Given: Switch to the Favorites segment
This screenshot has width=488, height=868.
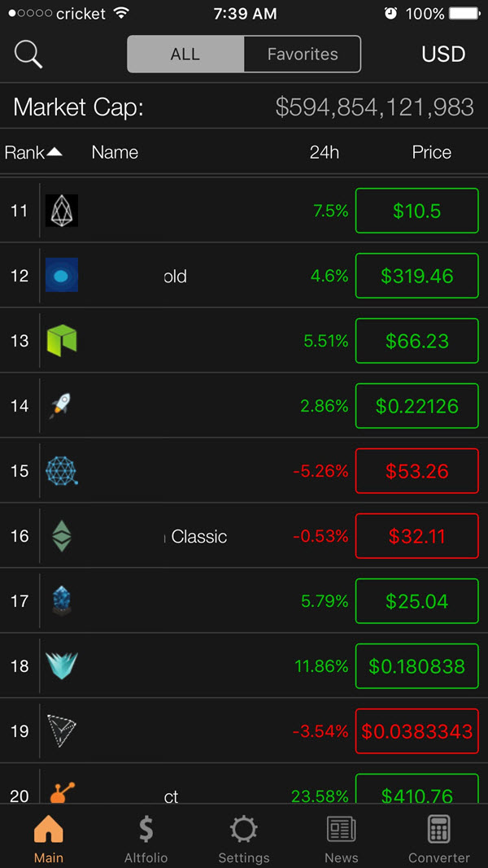Looking at the screenshot, I should [x=302, y=55].
